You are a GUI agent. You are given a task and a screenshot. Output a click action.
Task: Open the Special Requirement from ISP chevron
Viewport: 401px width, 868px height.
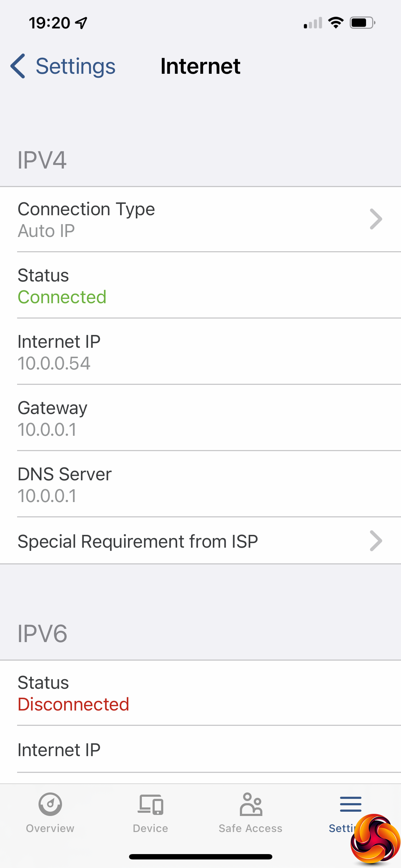tap(376, 541)
